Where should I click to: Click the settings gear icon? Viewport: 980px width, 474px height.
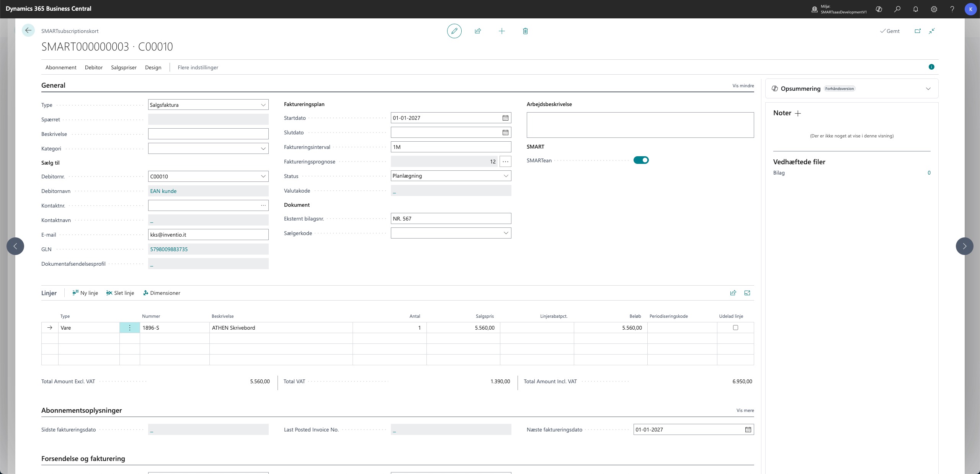tap(934, 9)
